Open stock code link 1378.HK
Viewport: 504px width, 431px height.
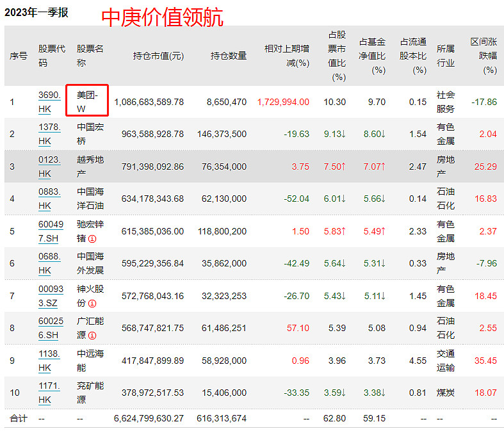49,134
